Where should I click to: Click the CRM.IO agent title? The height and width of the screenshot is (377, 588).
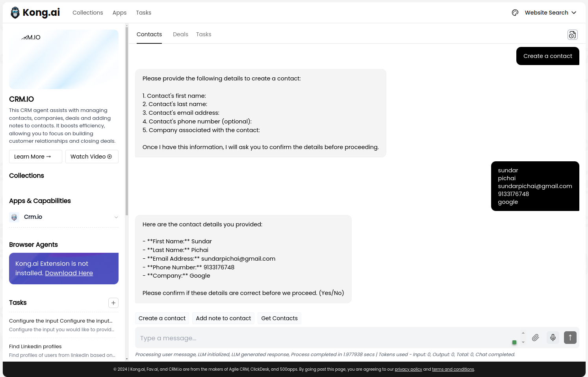[x=21, y=99]
